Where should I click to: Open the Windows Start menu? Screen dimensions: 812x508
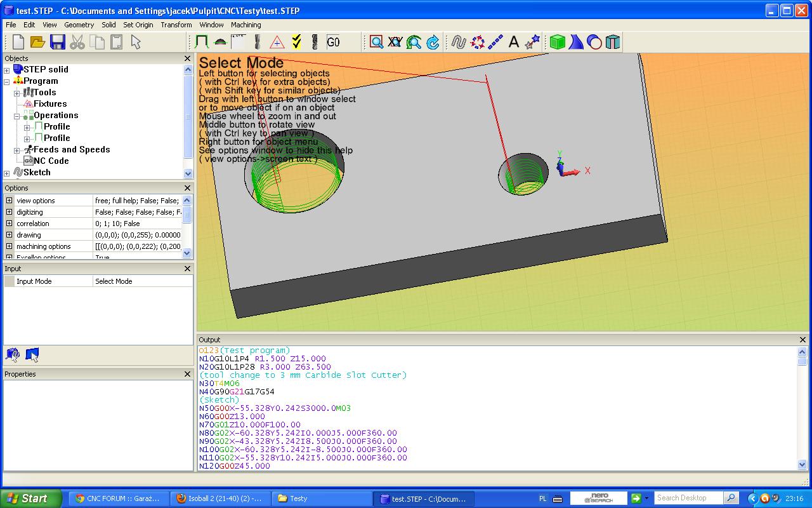click(x=31, y=498)
